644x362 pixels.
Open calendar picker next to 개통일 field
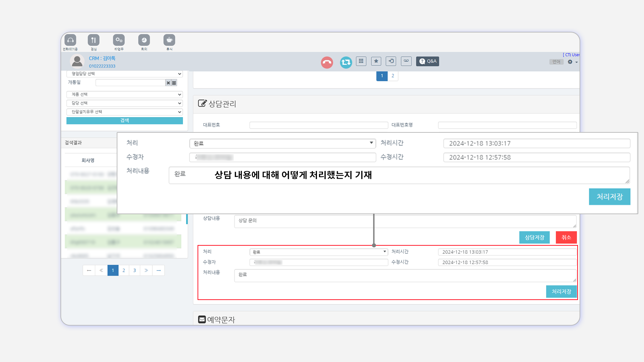pos(174,83)
